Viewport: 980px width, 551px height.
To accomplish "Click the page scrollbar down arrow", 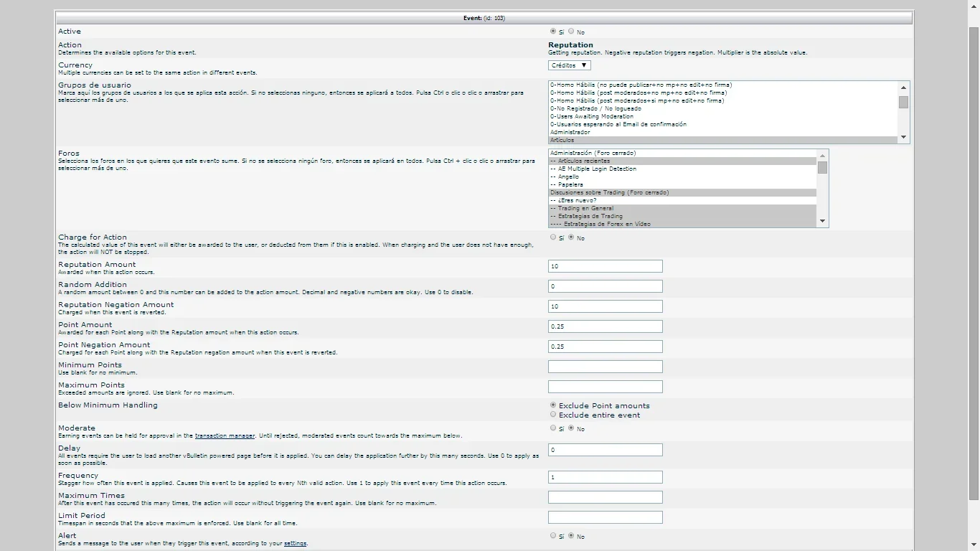I will point(974,545).
